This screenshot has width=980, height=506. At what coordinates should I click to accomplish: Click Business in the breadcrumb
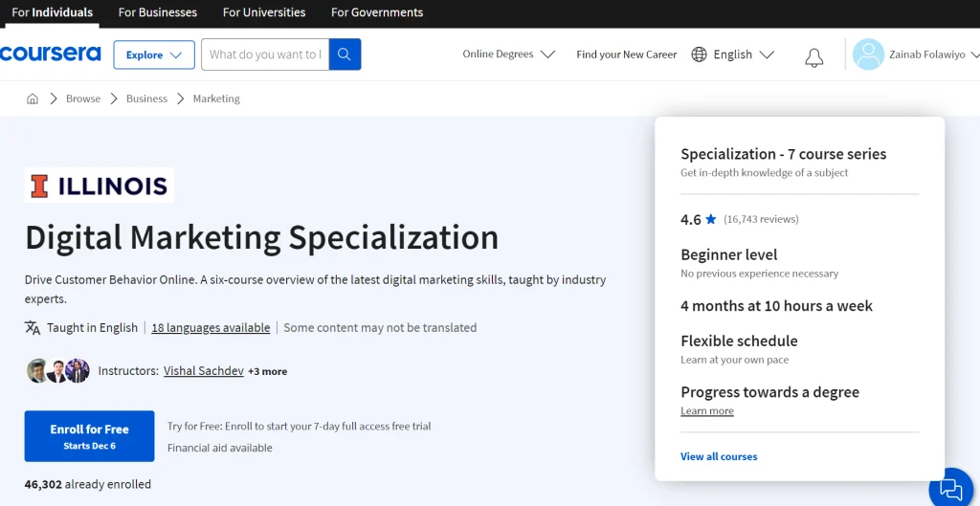[x=146, y=99]
